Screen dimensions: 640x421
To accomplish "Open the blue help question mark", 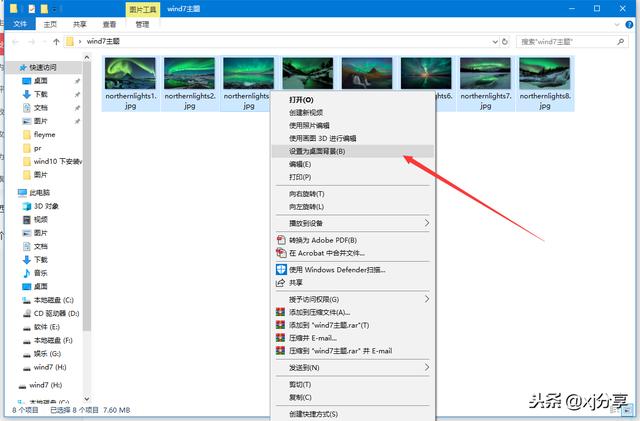I will coord(629,25).
